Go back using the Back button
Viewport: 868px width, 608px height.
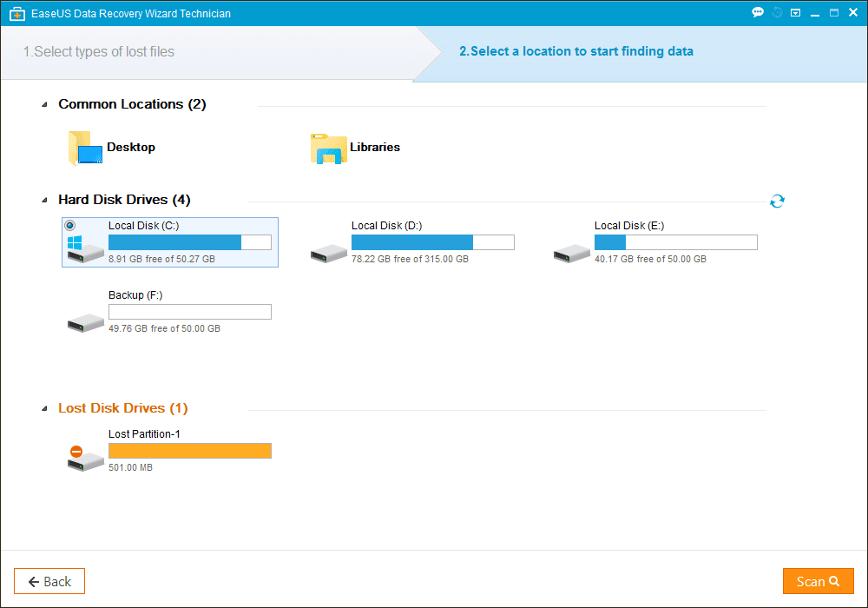(49, 580)
